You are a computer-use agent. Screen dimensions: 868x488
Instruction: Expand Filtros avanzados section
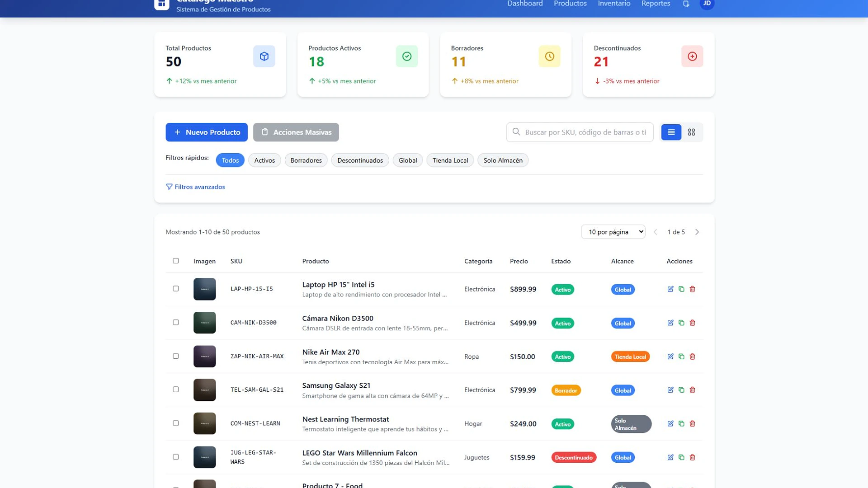(x=195, y=187)
